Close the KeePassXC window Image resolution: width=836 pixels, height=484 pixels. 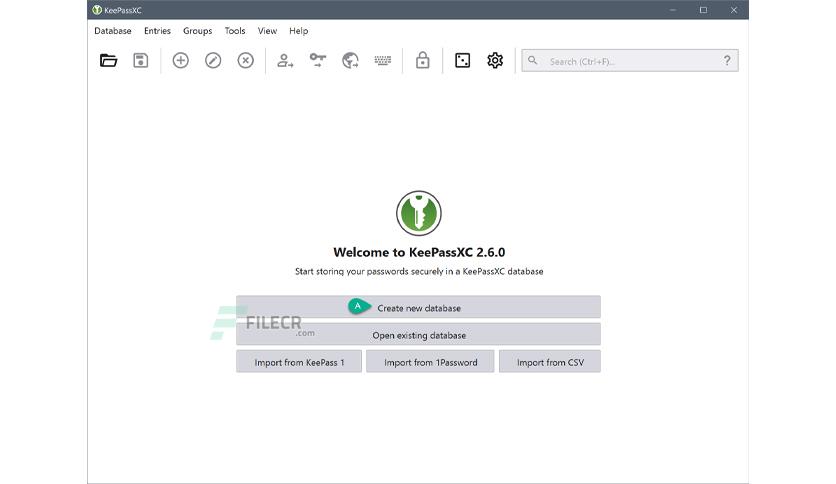pyautogui.click(x=734, y=10)
